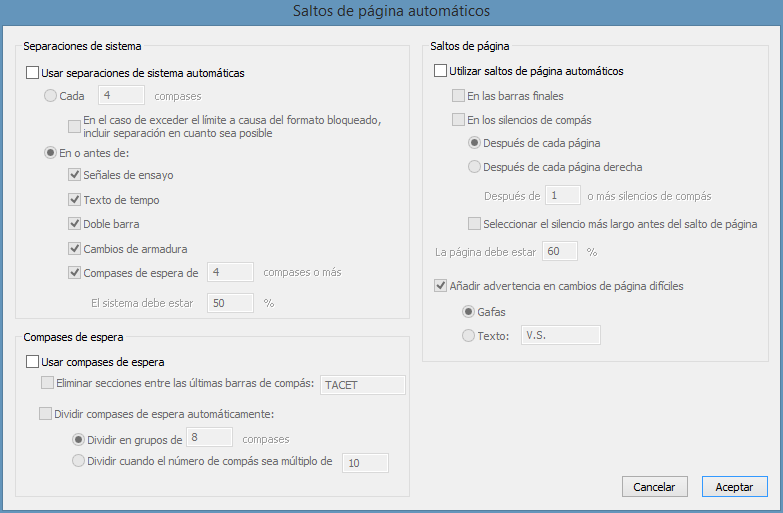Click the V.S. text field
Viewport: 783px width, 513px height.
coord(561,335)
